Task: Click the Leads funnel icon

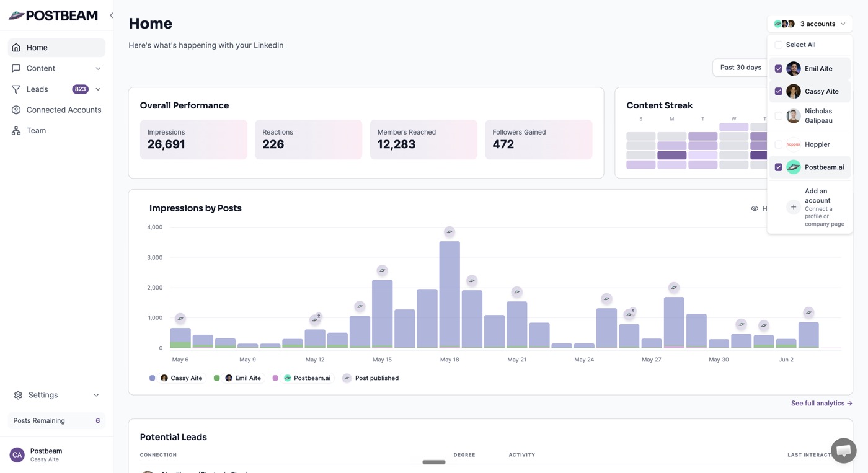Action: pos(16,89)
